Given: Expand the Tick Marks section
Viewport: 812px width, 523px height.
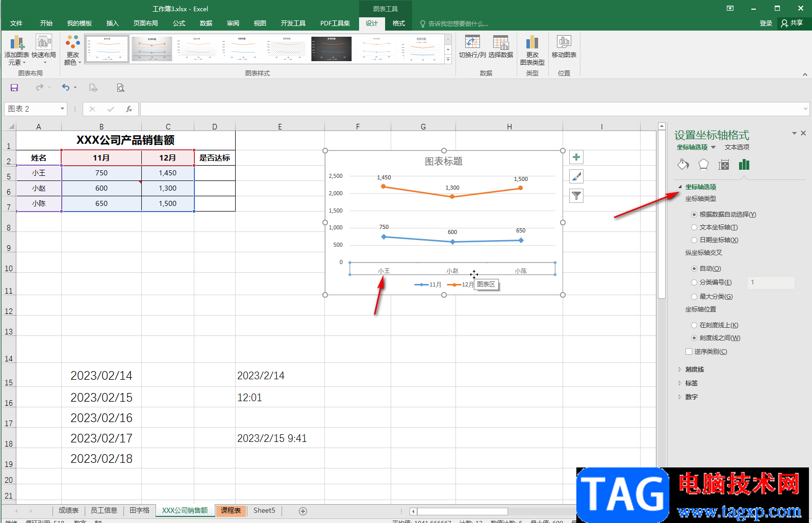Looking at the screenshot, I should click(680, 370).
